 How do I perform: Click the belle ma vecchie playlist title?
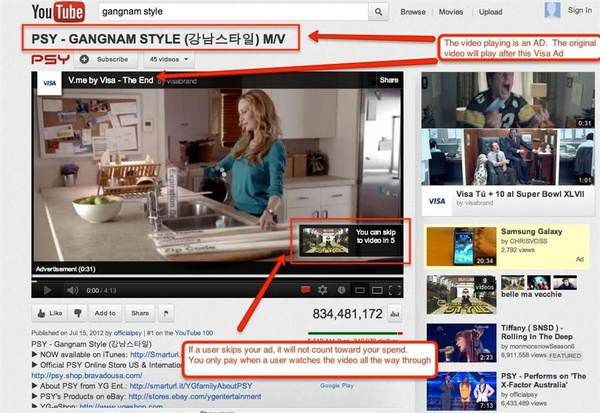pyautogui.click(x=532, y=294)
